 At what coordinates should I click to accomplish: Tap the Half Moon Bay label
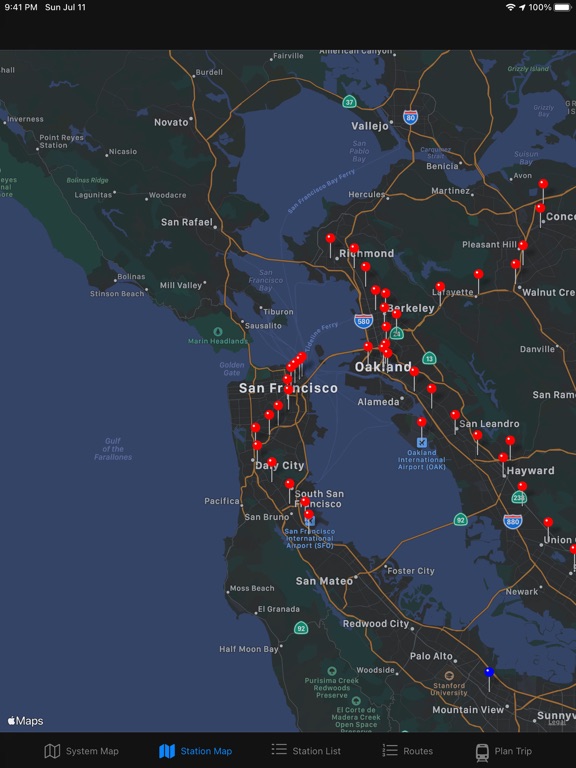(x=248, y=649)
